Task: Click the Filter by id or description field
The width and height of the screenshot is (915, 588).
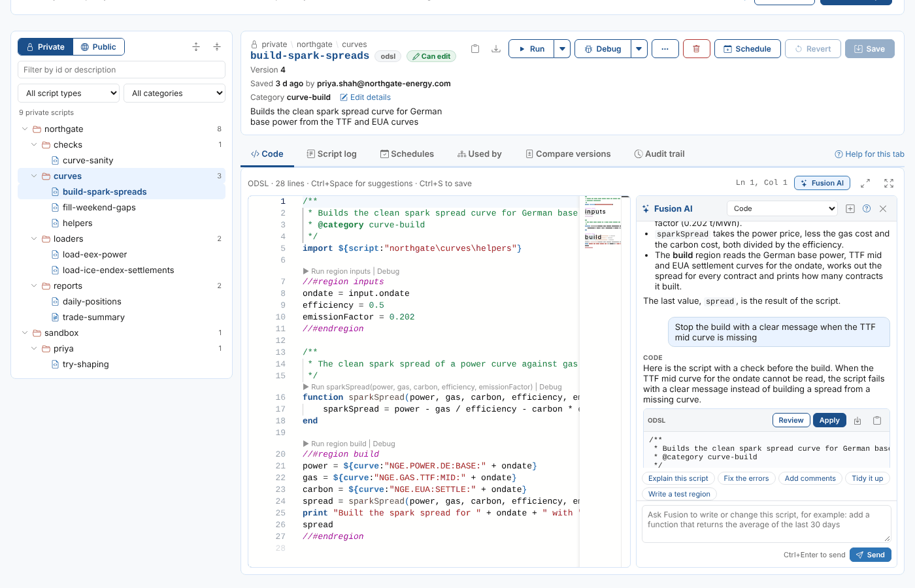Action: [122, 70]
